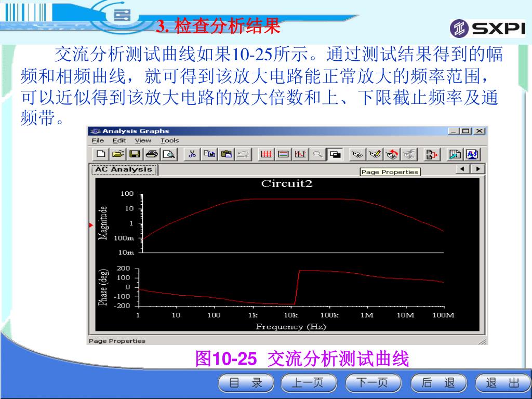Click the red trace marker triangle left of Magnitude
Image resolution: width=532 pixels, height=399 pixels.
(91, 225)
